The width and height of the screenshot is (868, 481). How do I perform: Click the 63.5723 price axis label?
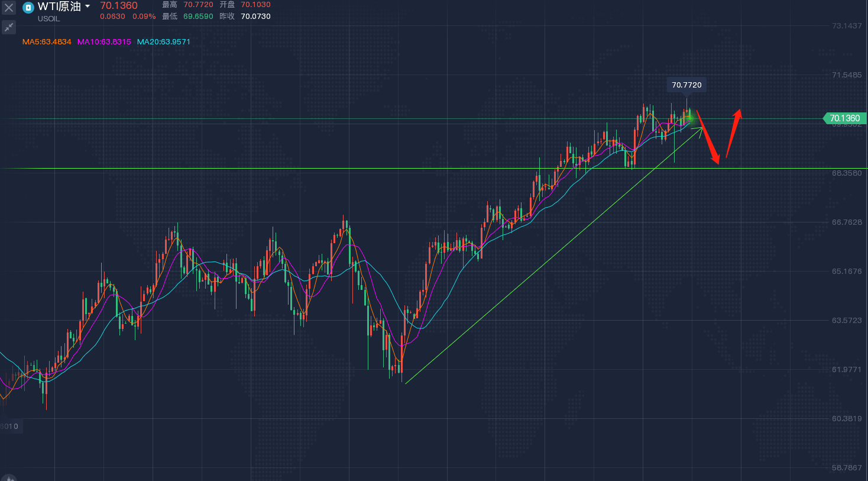click(847, 321)
